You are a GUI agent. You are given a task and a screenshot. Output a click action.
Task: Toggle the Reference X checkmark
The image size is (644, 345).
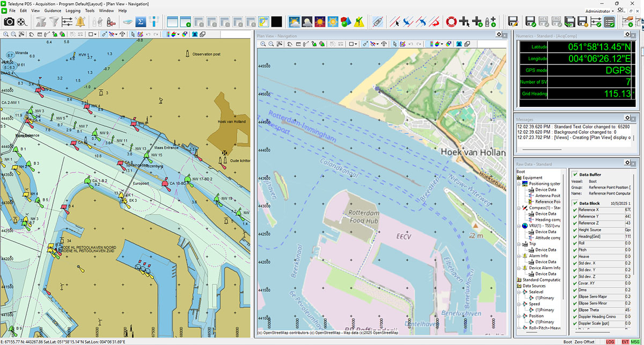(x=575, y=210)
